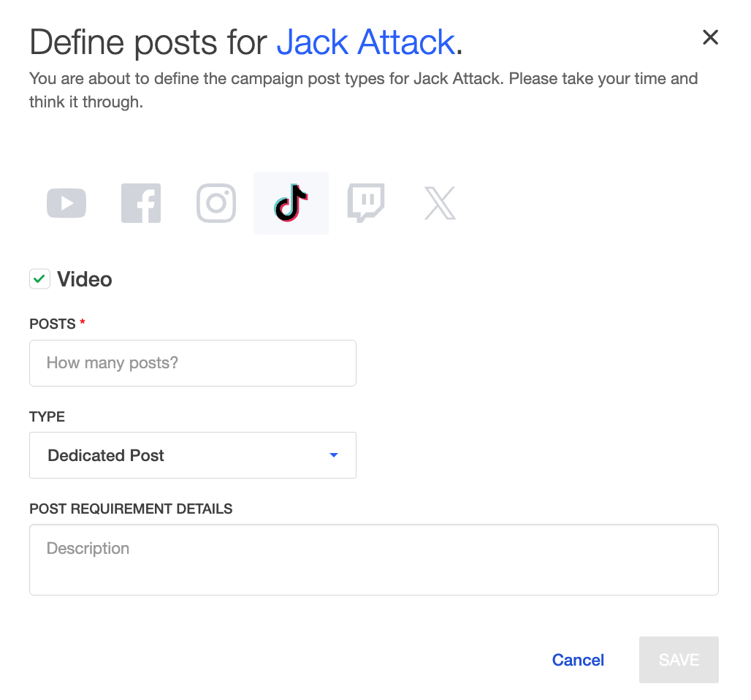Open the Jack Attack campaign link
This screenshot has width=751, height=700.
click(x=366, y=42)
